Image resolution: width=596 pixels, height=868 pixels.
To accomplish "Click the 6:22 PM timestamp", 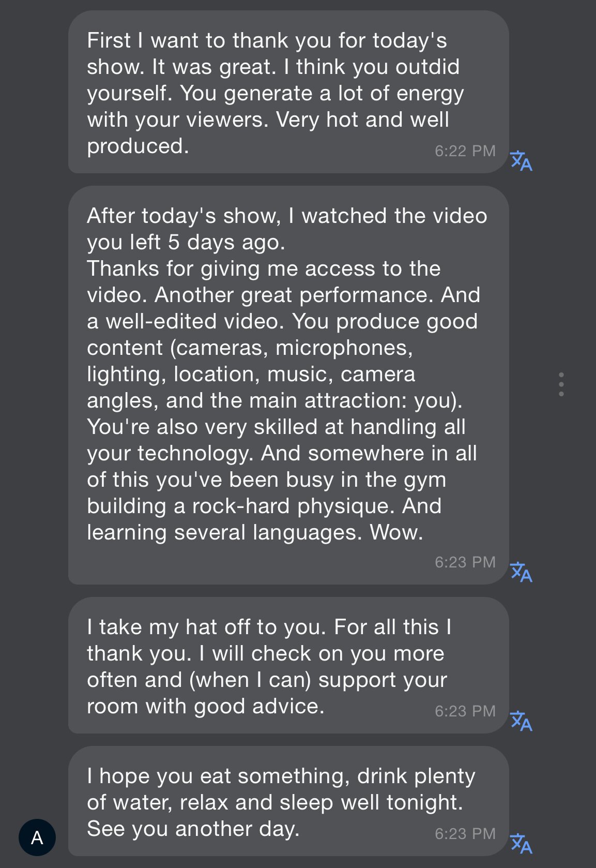I will [x=465, y=151].
